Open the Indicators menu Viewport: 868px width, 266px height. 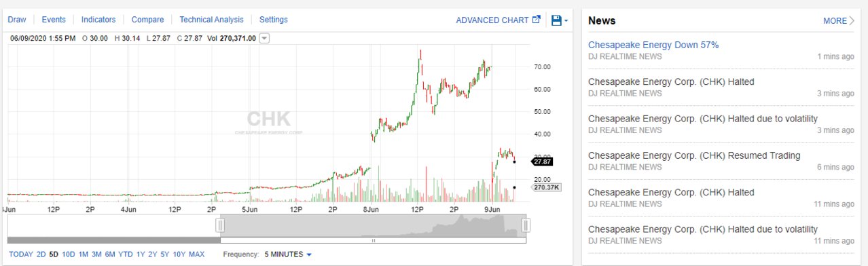click(98, 20)
